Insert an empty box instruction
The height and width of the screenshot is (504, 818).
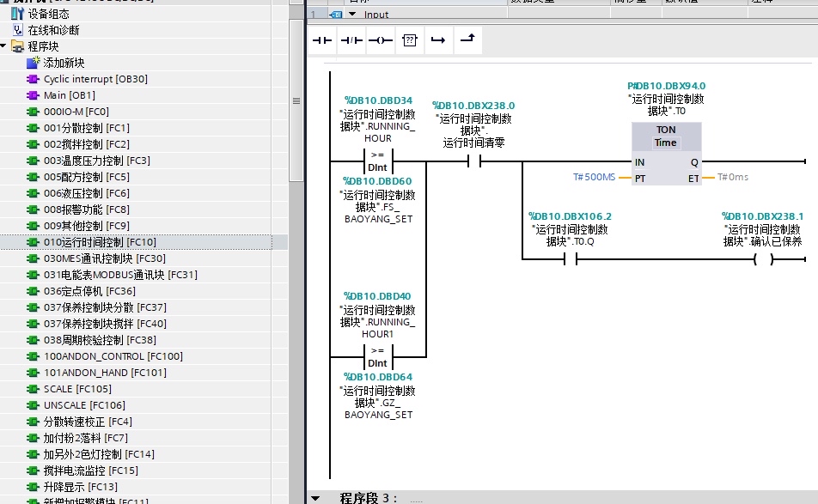[410, 40]
